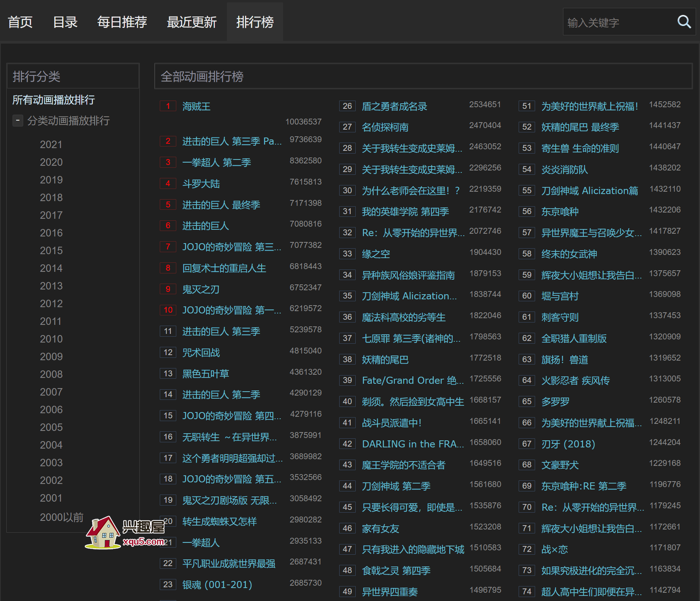Select year 2002 ranking
Screen dimensions: 700x601
pos(51,480)
